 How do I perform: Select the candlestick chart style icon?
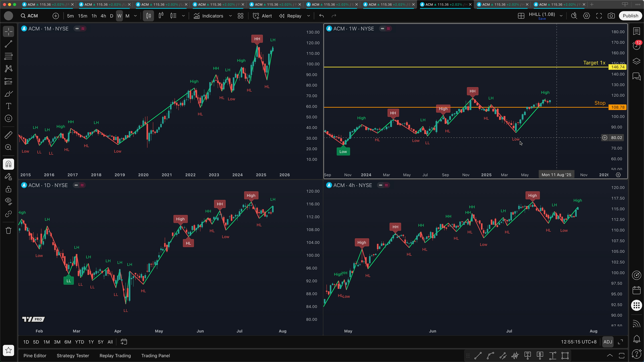click(x=148, y=16)
